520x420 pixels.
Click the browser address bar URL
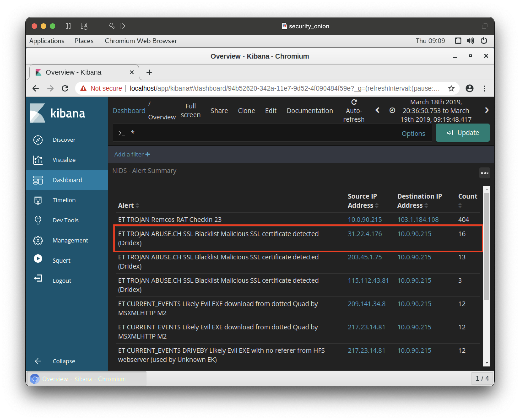pyautogui.click(x=285, y=88)
